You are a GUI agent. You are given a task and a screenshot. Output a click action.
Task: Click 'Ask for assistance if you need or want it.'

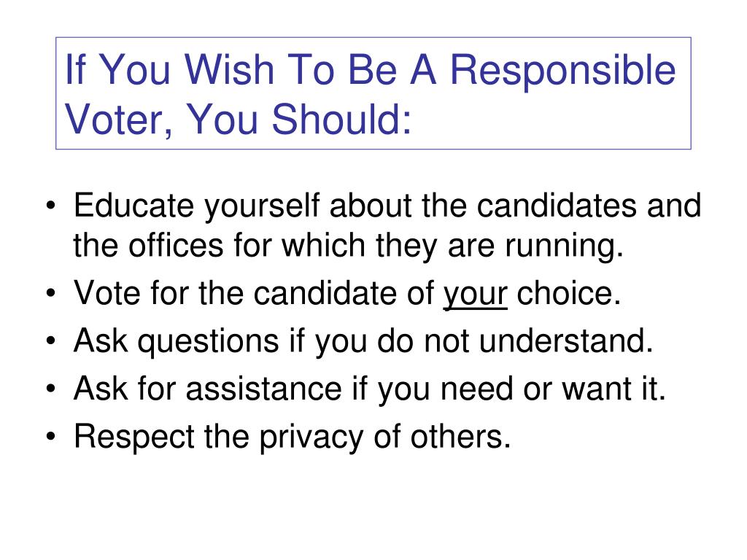coord(369,389)
